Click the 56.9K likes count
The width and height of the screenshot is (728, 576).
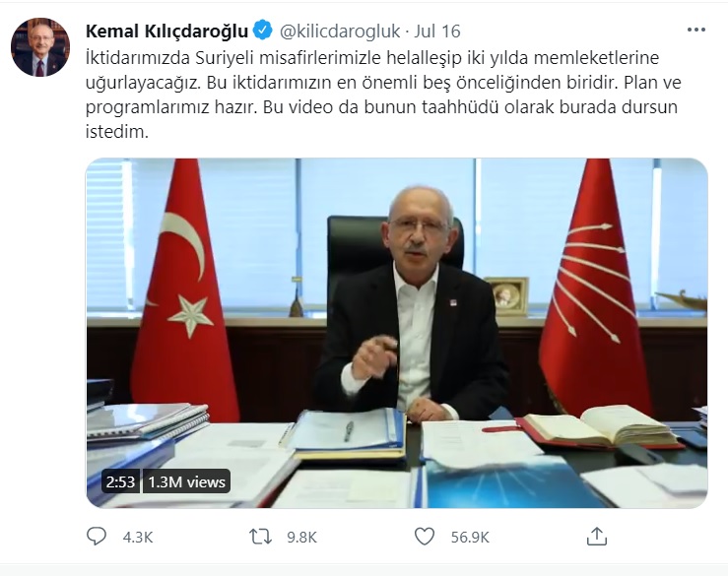click(470, 538)
